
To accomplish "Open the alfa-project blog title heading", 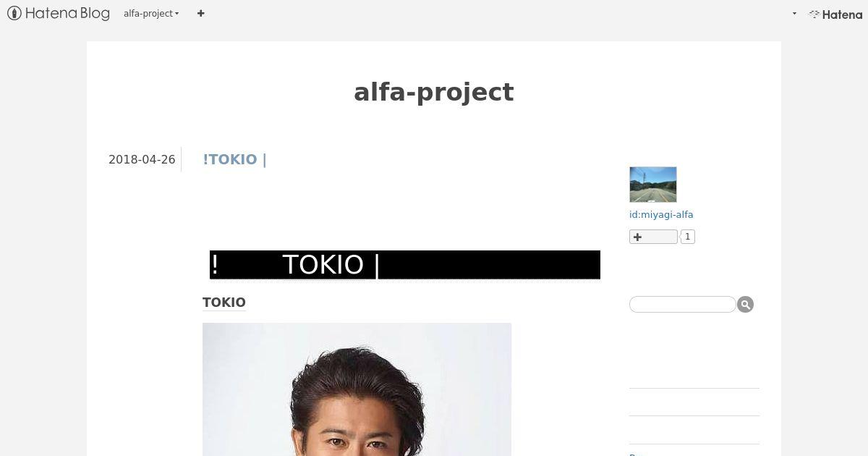I will tap(434, 92).
